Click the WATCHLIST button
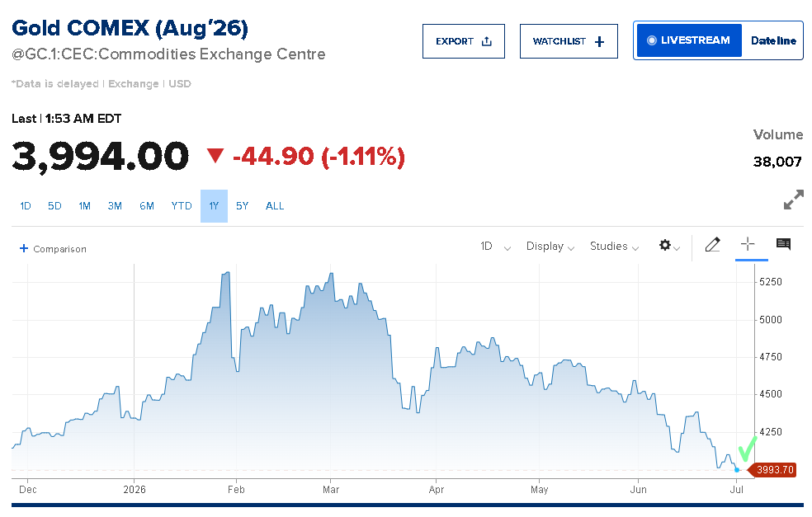The image size is (812, 517). pos(569,41)
